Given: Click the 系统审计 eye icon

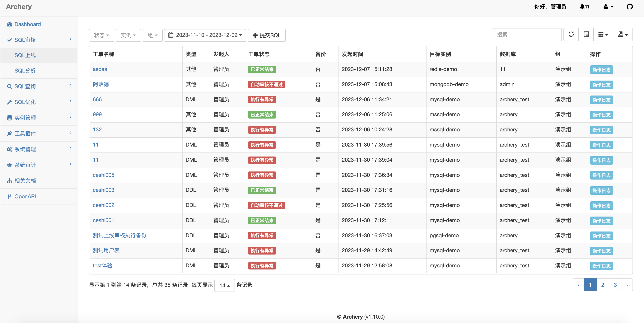Looking at the screenshot, I should pyautogui.click(x=10, y=165).
